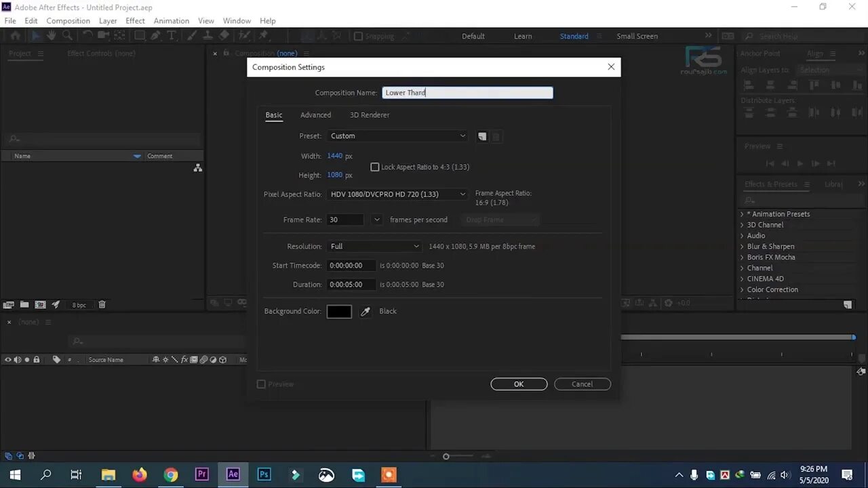
Task: Select the Eraser tool
Action: point(224,36)
